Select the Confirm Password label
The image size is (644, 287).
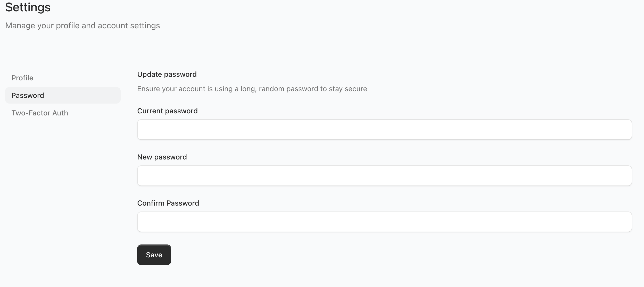(x=168, y=203)
